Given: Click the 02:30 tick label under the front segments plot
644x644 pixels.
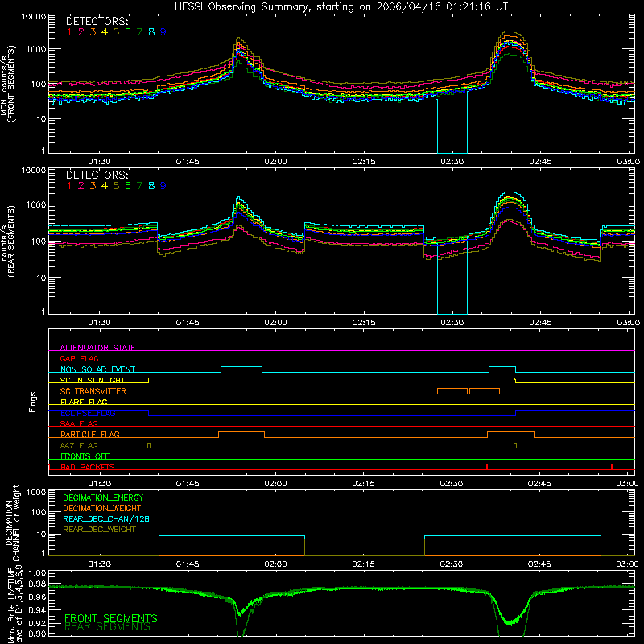Looking at the screenshot, I should pyautogui.click(x=452, y=162).
